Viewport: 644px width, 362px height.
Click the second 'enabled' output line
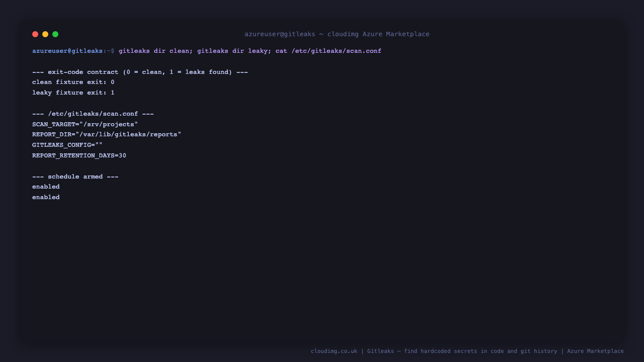point(46,198)
